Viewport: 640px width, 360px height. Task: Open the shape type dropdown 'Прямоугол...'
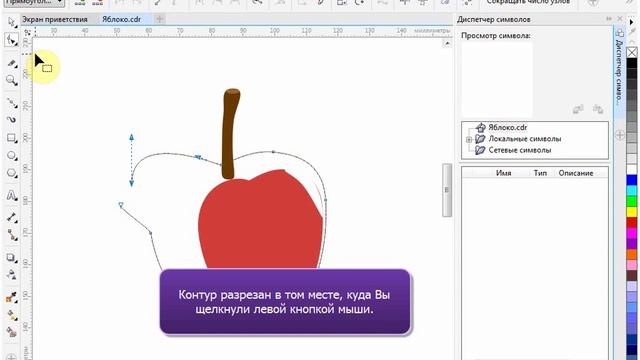coord(34,2)
